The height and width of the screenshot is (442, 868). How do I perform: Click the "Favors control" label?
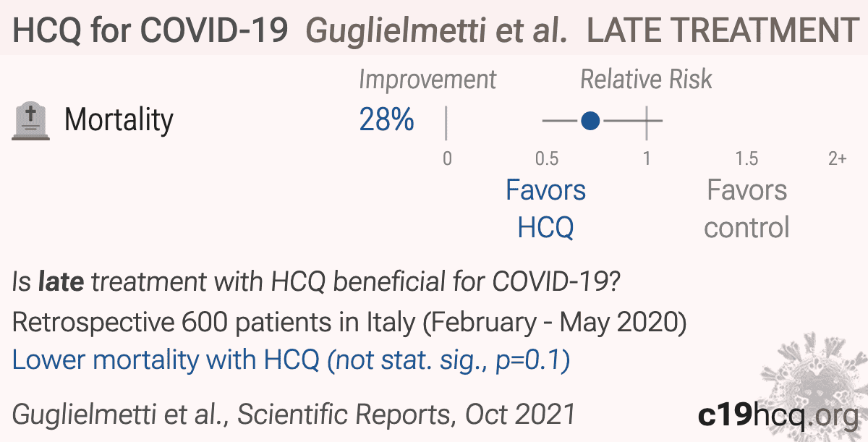(746, 208)
